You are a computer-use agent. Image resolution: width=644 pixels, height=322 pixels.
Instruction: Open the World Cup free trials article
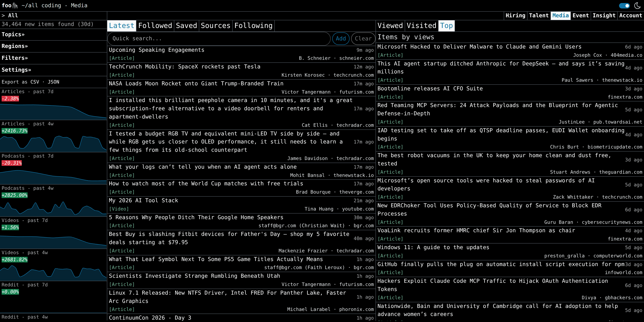[x=206, y=184]
